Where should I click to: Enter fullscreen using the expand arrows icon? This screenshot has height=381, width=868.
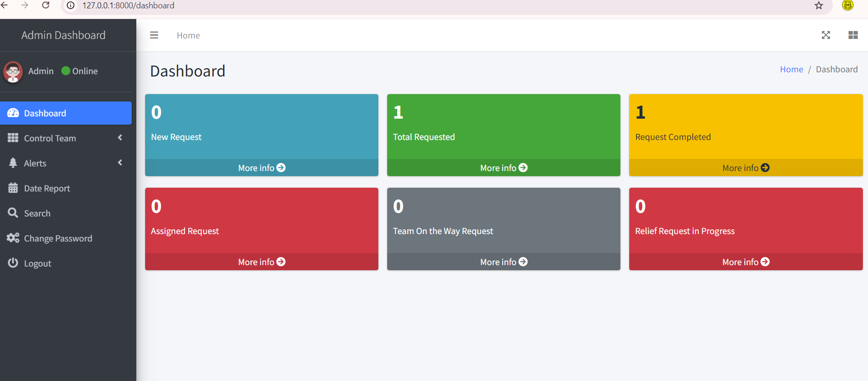click(x=826, y=35)
